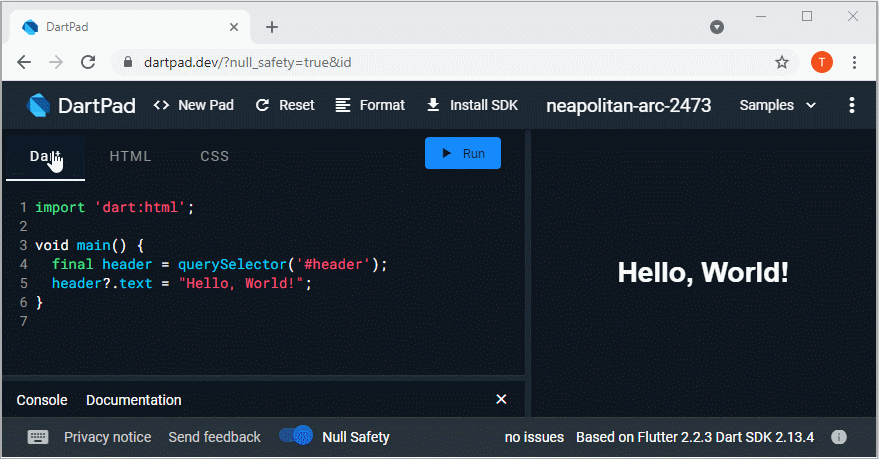Viewport: 879px width, 459px height.
Task: Switch to the HTML tab
Action: click(130, 156)
